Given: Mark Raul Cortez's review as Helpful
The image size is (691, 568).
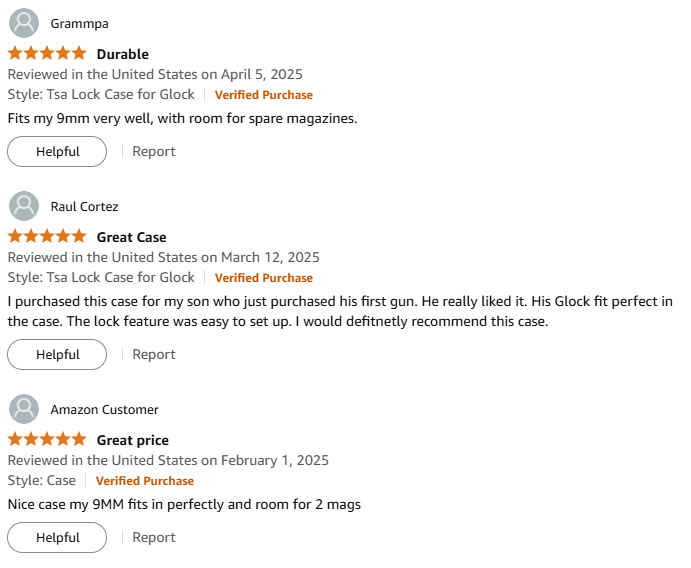Looking at the screenshot, I should 57,355.
